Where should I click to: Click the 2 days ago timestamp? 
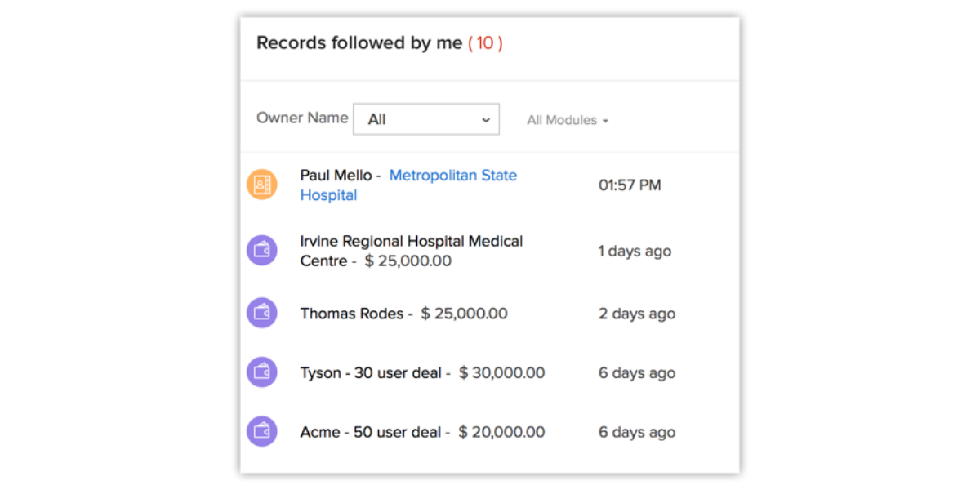tap(636, 314)
